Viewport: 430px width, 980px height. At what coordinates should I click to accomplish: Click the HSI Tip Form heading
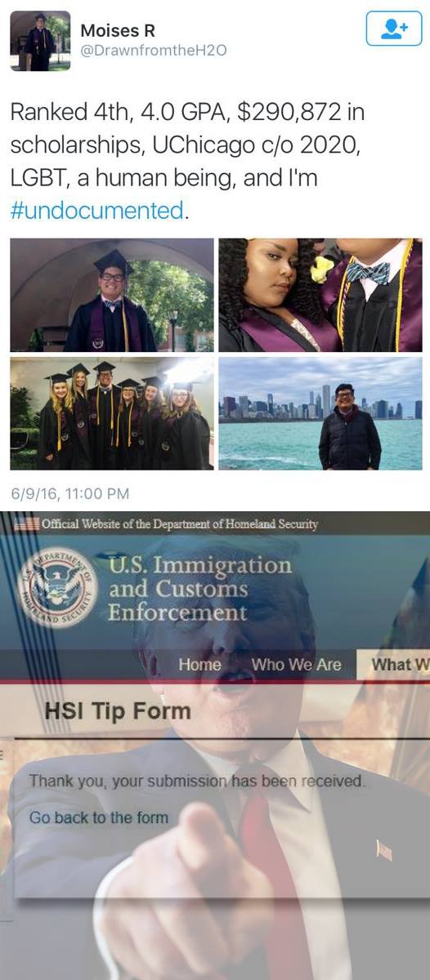click(x=117, y=711)
